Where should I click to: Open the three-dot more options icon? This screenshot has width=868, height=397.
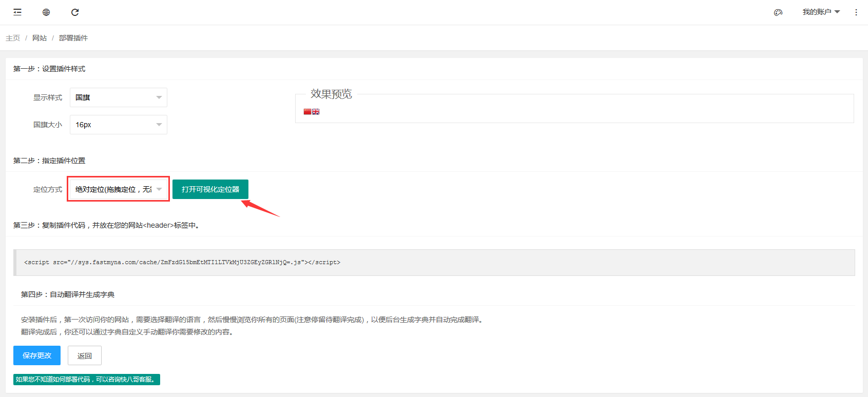point(856,12)
